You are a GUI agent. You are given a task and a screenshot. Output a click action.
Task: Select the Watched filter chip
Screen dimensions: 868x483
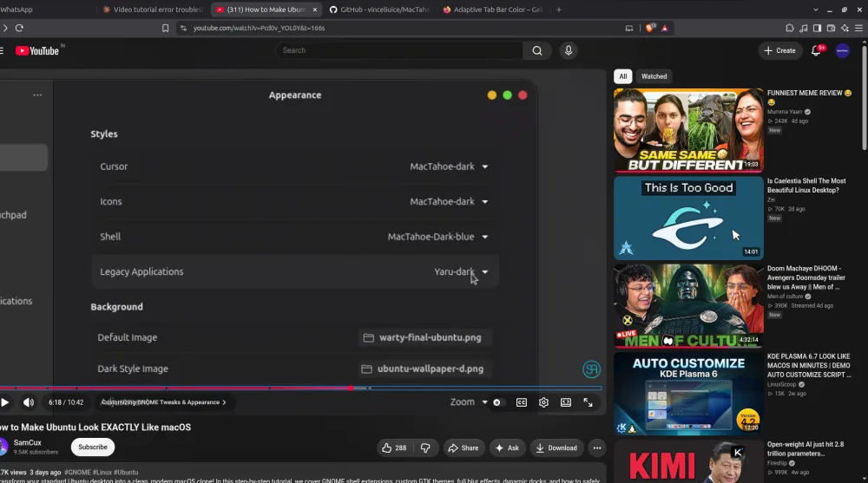coord(654,76)
